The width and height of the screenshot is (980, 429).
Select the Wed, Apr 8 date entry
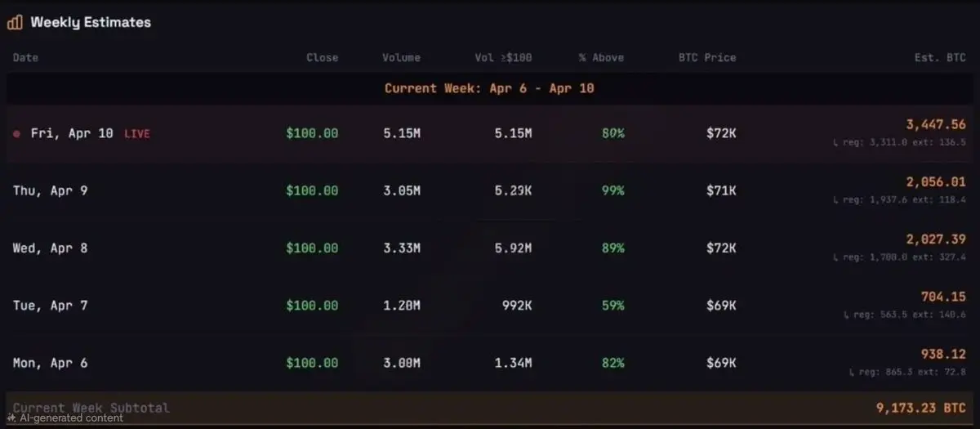click(x=50, y=248)
